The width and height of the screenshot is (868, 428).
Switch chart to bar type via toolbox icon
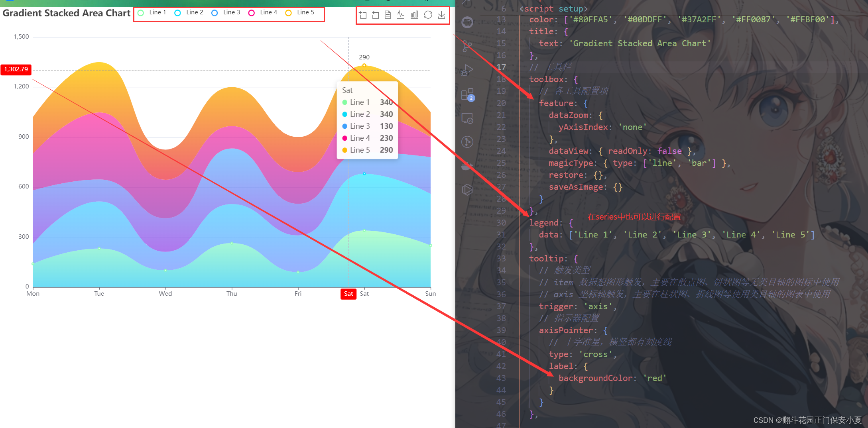point(414,15)
